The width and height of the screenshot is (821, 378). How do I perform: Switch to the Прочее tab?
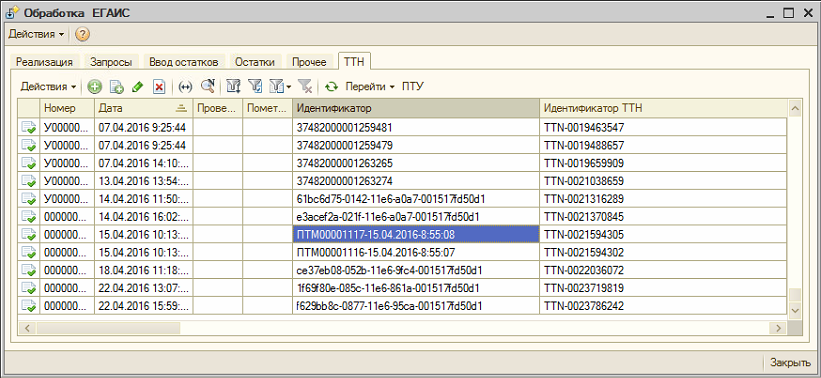tap(309, 62)
